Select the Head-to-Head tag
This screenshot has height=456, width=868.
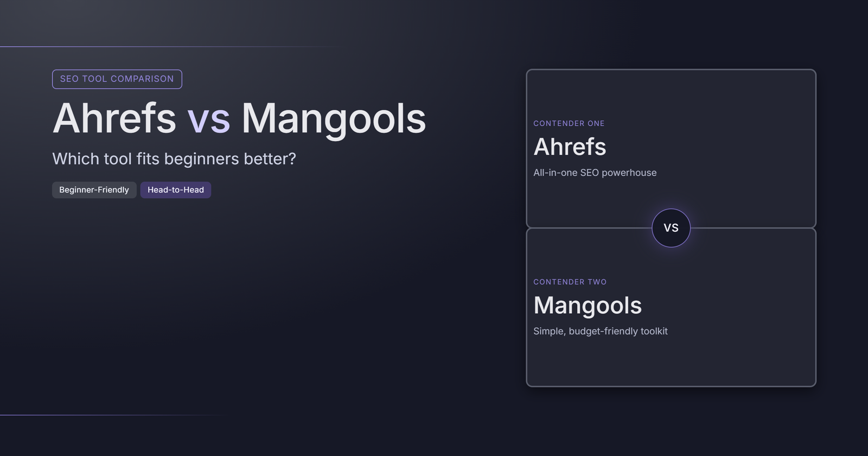tap(176, 190)
